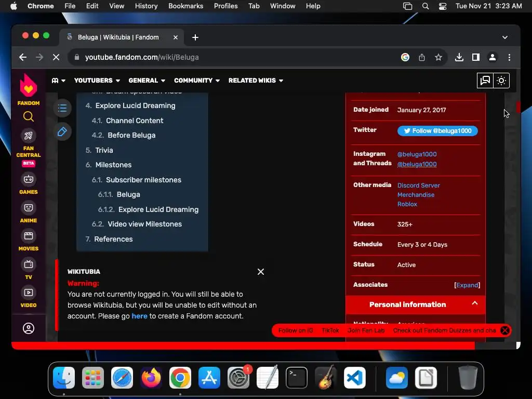Click the Google icon in address bar
Viewport: 532px width, 399px height.
pyautogui.click(x=405, y=57)
